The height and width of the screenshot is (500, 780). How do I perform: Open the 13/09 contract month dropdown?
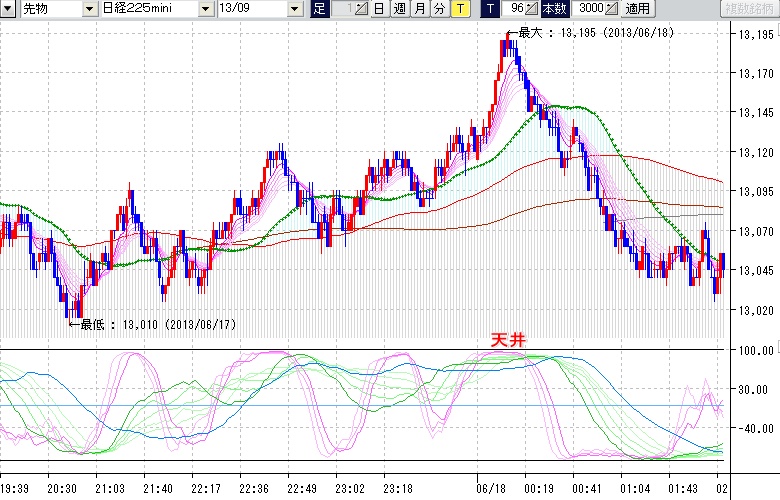pos(294,9)
